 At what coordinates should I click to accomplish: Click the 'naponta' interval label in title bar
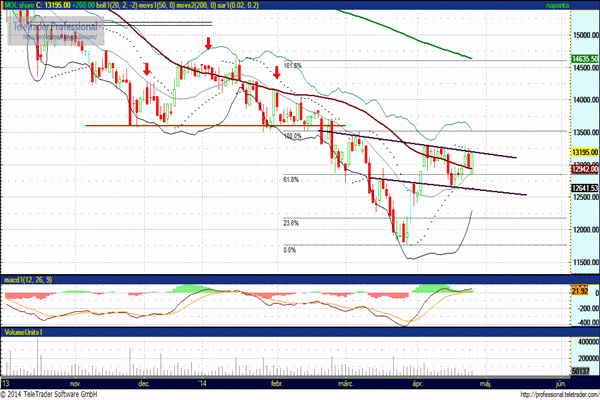click(557, 5)
